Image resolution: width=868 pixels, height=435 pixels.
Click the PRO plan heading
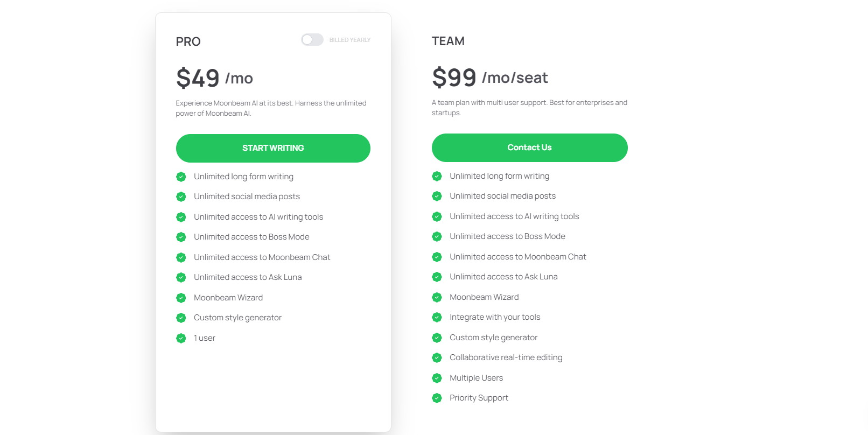coord(188,41)
